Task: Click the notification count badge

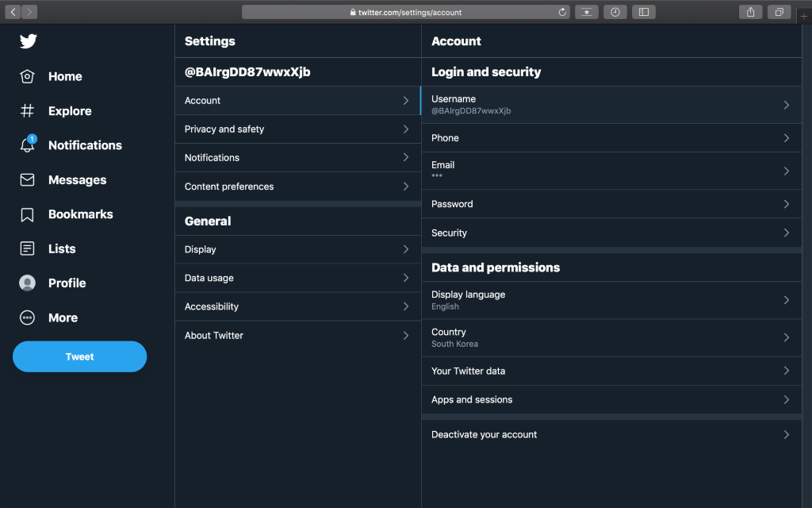Action: [x=32, y=139]
